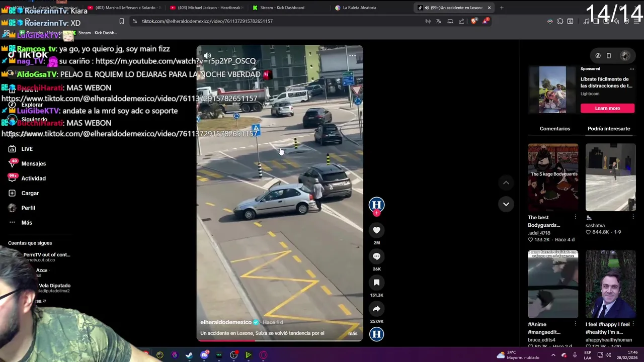The width and height of the screenshot is (644, 362).
Task: Open the Brave Rewards triangle icon
Action: (x=486, y=21)
